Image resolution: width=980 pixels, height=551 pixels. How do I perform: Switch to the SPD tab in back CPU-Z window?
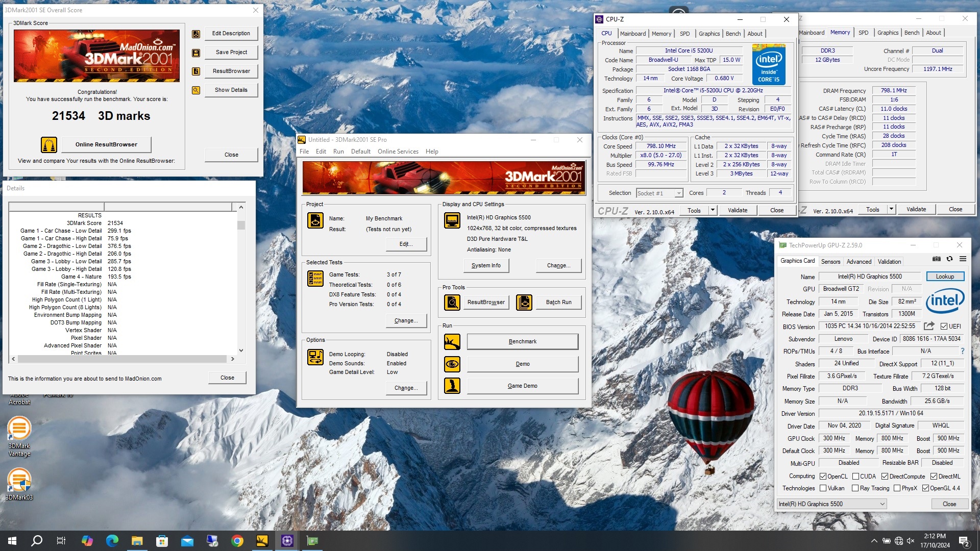tap(863, 33)
